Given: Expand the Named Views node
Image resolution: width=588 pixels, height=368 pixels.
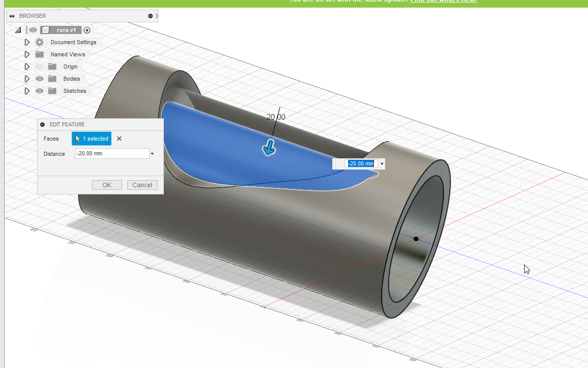Looking at the screenshot, I should (x=27, y=54).
